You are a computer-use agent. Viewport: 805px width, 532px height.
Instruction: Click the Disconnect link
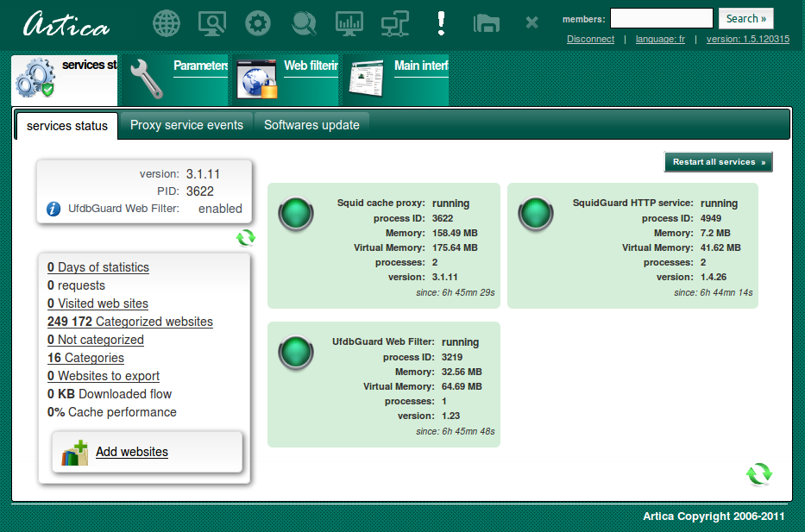(590, 39)
